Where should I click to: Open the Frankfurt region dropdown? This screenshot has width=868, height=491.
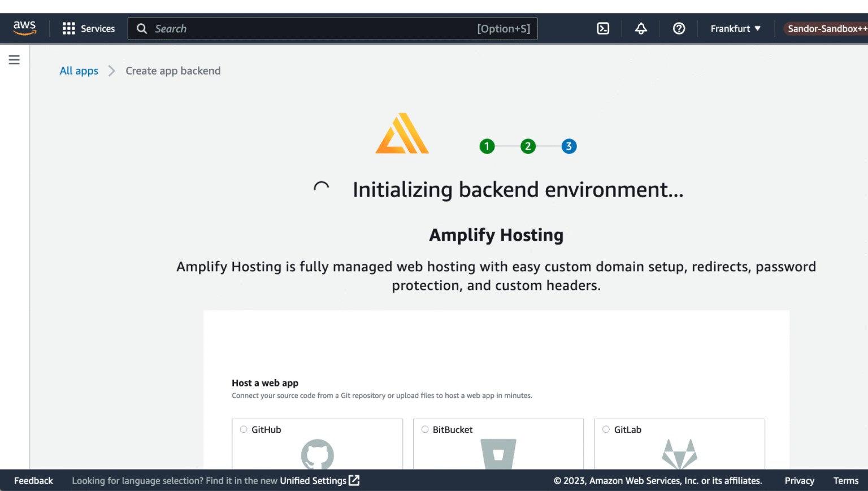(735, 28)
